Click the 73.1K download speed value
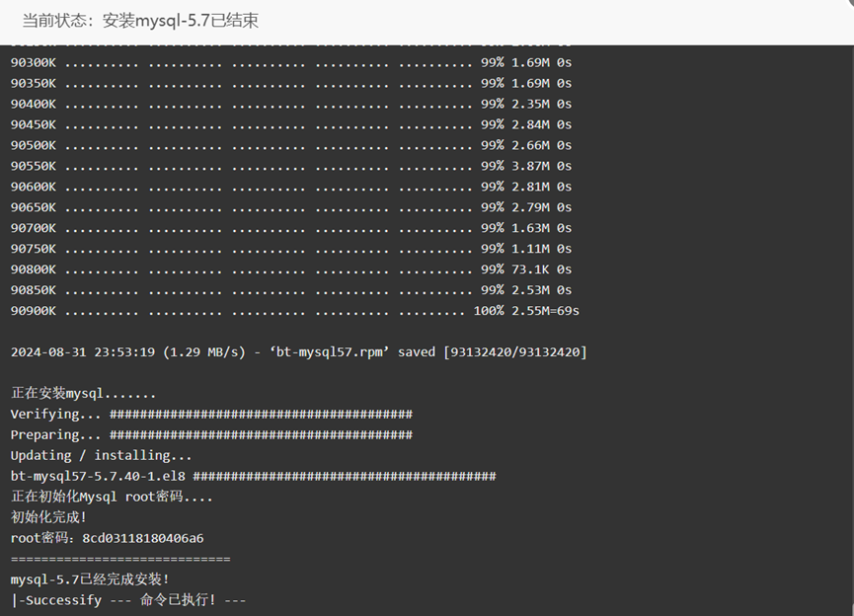The image size is (854, 616). coord(529,269)
